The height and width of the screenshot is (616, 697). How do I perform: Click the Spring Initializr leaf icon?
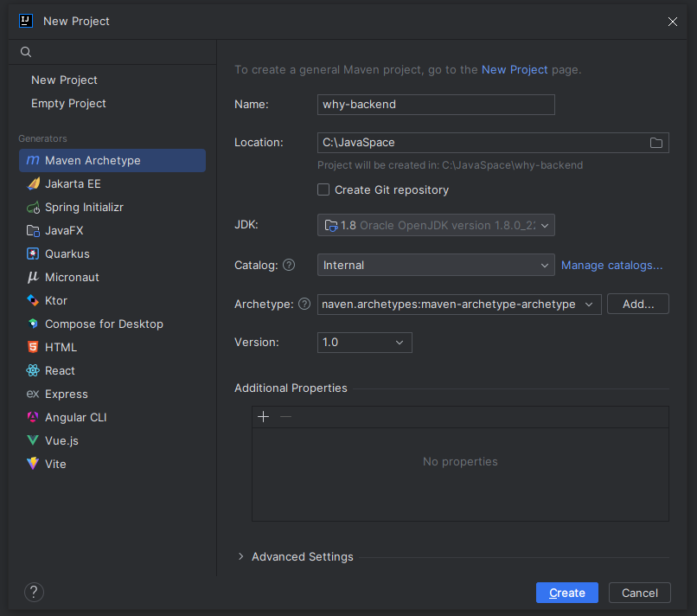34,208
